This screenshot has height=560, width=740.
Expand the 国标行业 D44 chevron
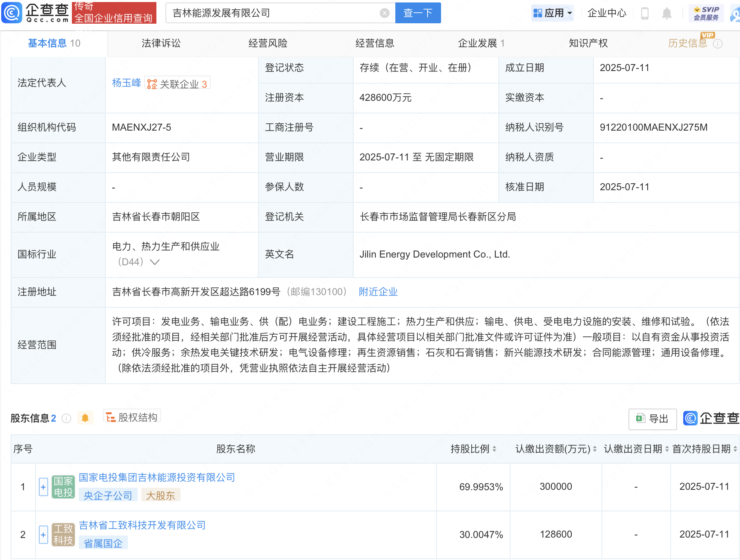pyautogui.click(x=155, y=262)
